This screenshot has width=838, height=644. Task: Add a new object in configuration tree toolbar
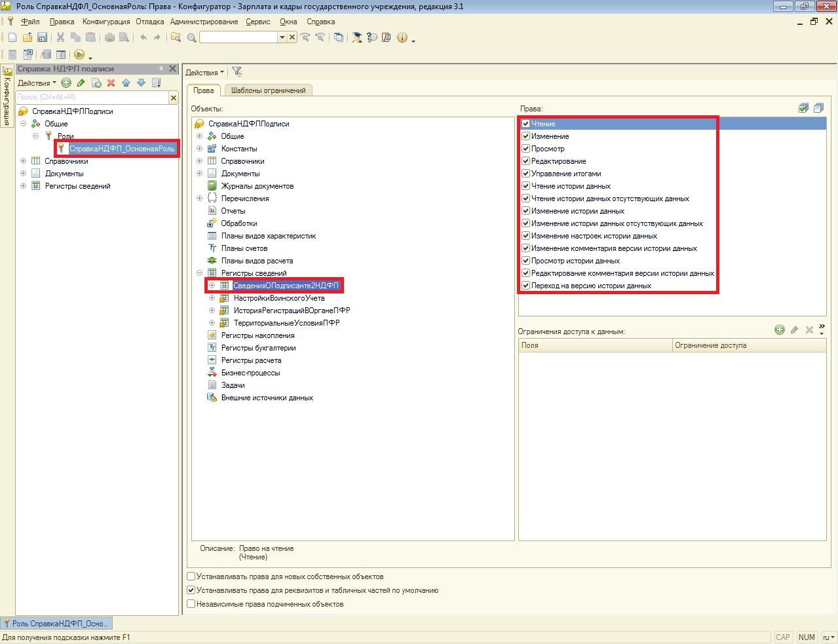pyautogui.click(x=66, y=83)
